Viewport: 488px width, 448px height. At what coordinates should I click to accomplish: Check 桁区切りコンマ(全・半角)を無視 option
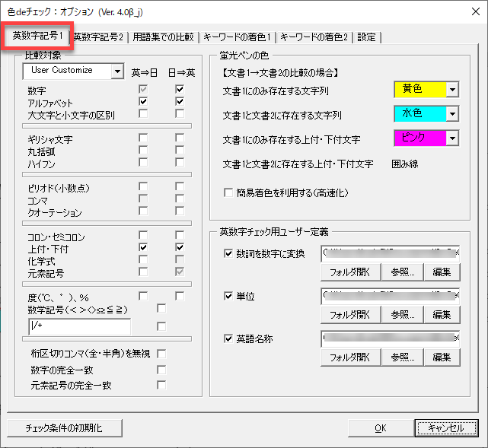point(161,354)
